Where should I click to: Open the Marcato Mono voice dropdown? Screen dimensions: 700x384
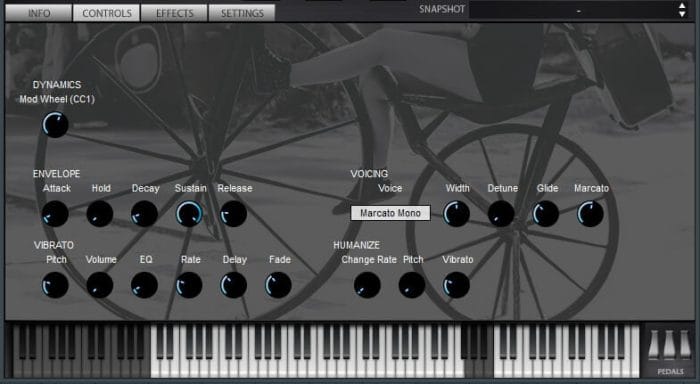pyautogui.click(x=391, y=213)
